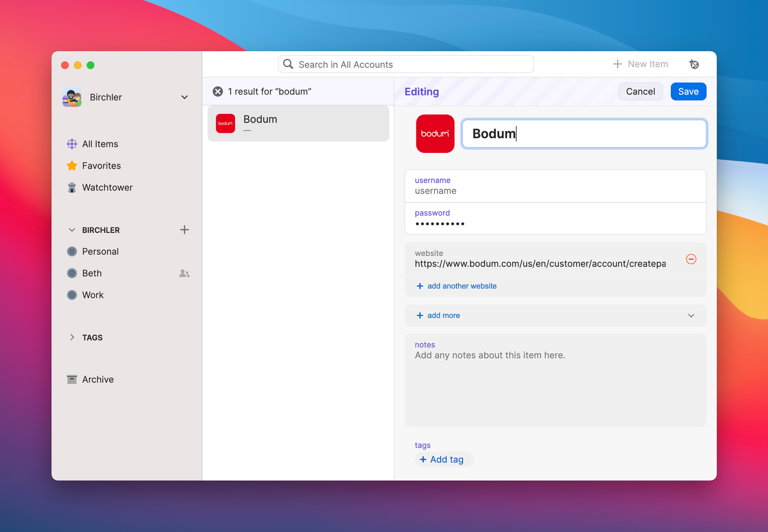Save the edited Bodum item
The height and width of the screenshot is (532, 768).
pyautogui.click(x=688, y=91)
